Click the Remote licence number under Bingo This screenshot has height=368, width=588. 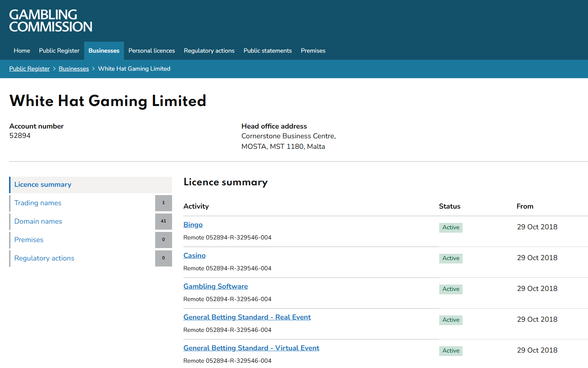point(227,238)
